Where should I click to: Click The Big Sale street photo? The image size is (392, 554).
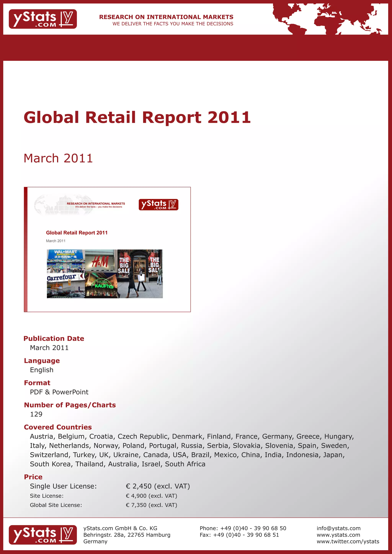[x=140, y=274]
